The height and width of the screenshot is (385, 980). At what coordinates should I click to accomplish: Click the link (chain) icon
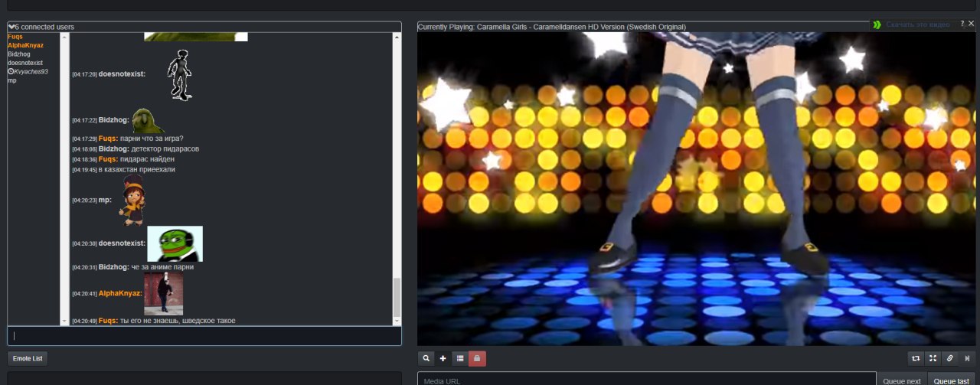(x=949, y=358)
